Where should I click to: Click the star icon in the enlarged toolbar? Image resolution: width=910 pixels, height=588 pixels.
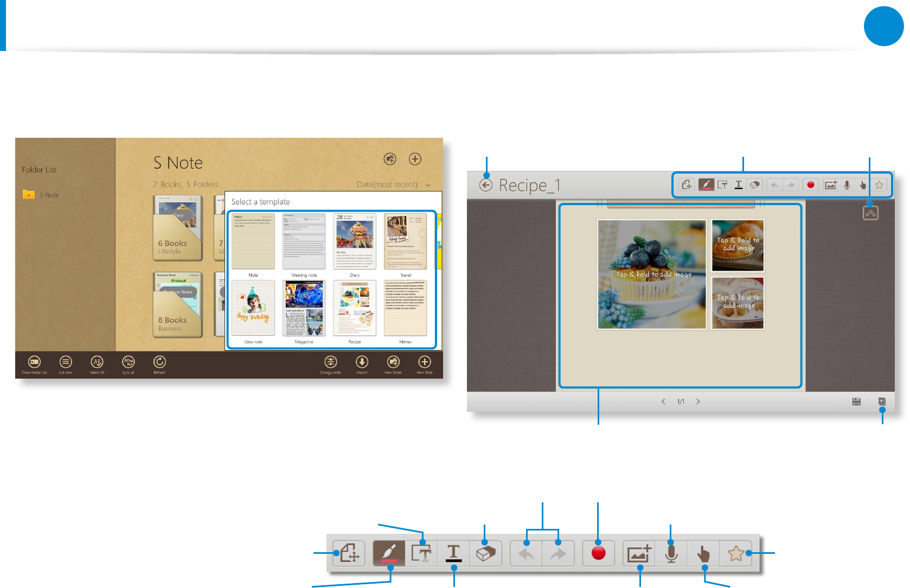click(736, 553)
